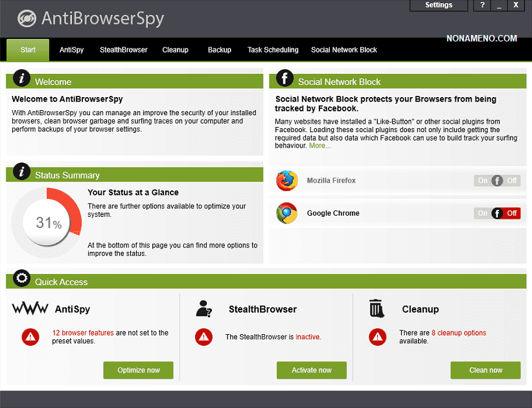Viewport: 532px width, 408px height.
Task: Click the AntiBrowserSpy logo icon
Action: click(x=27, y=19)
